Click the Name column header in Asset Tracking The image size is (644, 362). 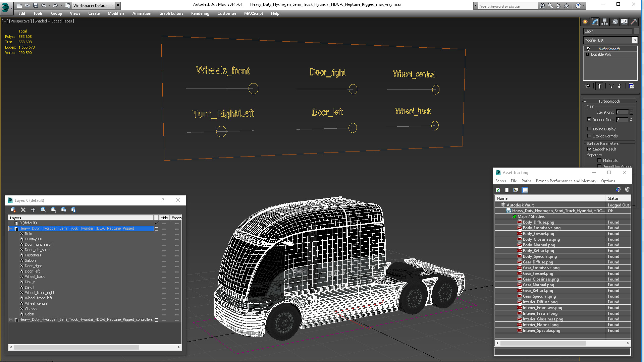tap(550, 198)
